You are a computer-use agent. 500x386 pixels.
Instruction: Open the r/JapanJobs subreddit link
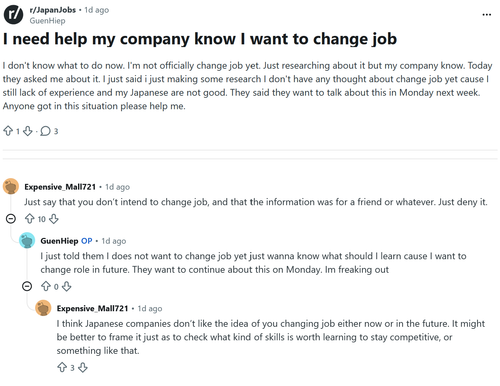[x=53, y=10]
